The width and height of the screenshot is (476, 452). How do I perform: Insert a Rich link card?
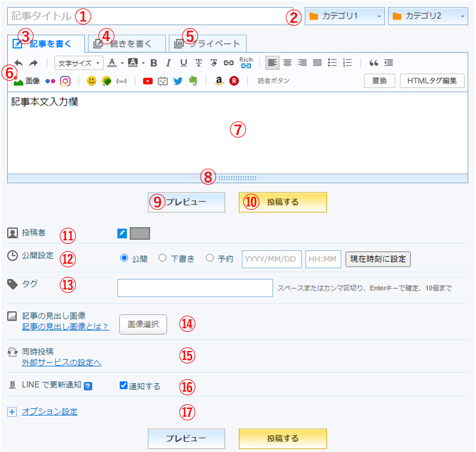click(x=246, y=62)
